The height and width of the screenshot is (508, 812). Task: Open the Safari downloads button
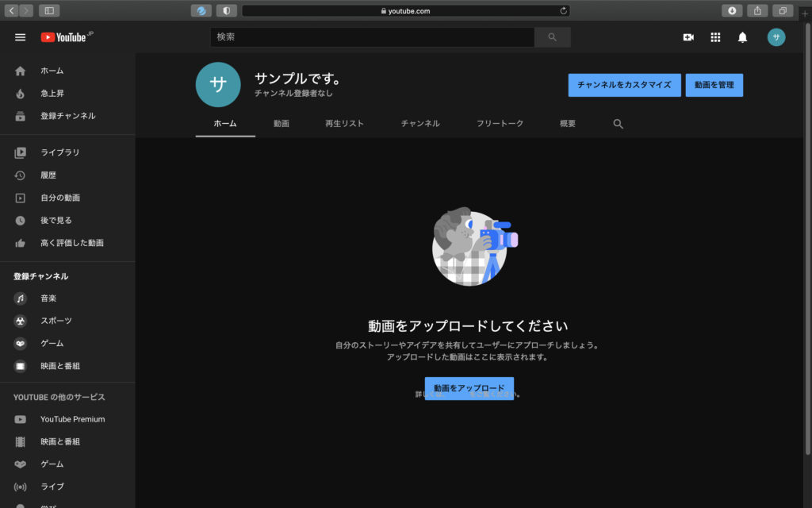732,10
